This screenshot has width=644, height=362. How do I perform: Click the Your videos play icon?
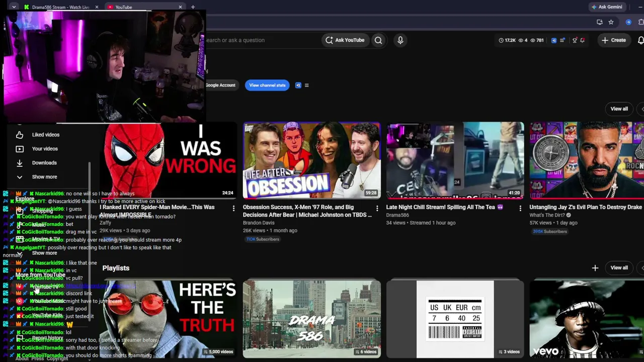[x=20, y=149]
